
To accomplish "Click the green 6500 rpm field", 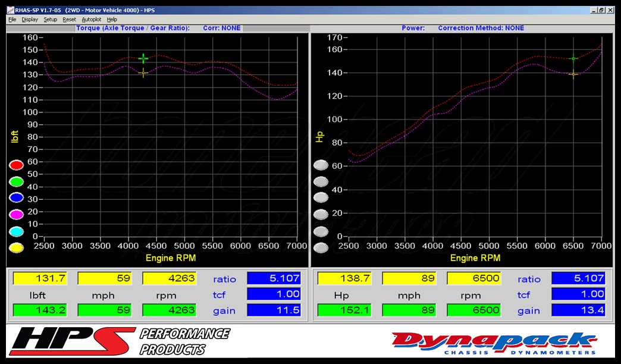I will coord(473,310).
